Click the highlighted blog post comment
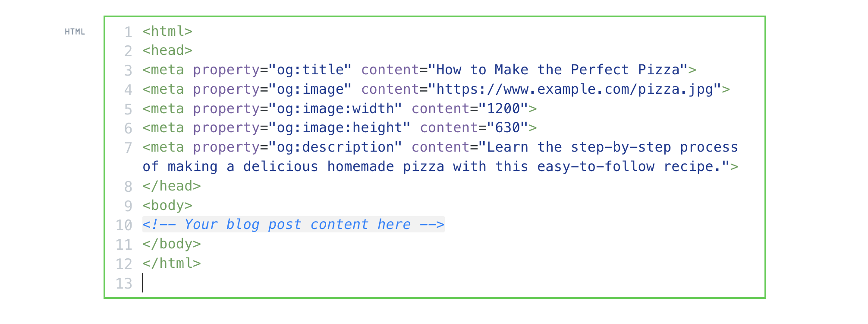Viewport: 868px width, 324px height. [x=293, y=225]
